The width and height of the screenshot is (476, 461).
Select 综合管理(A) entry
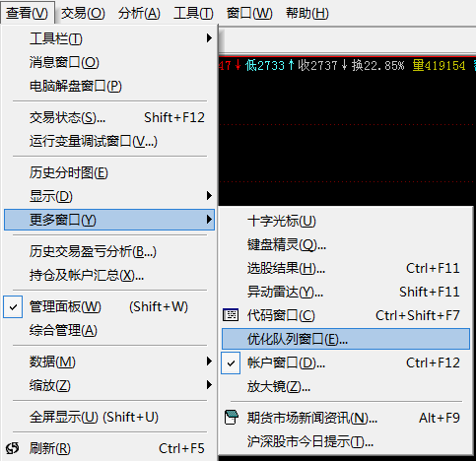point(109,330)
